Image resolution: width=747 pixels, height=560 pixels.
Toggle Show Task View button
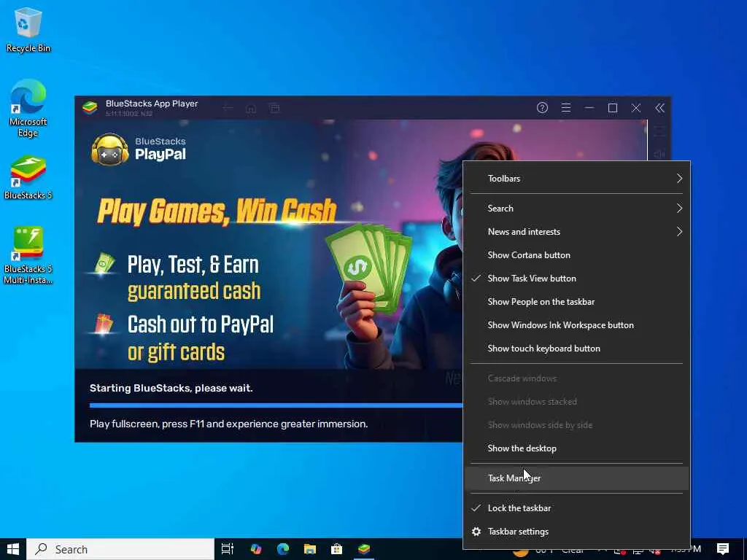point(576,279)
